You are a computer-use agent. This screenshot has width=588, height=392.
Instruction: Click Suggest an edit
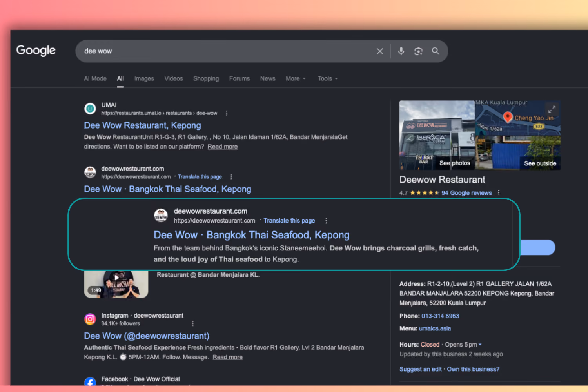click(420, 369)
